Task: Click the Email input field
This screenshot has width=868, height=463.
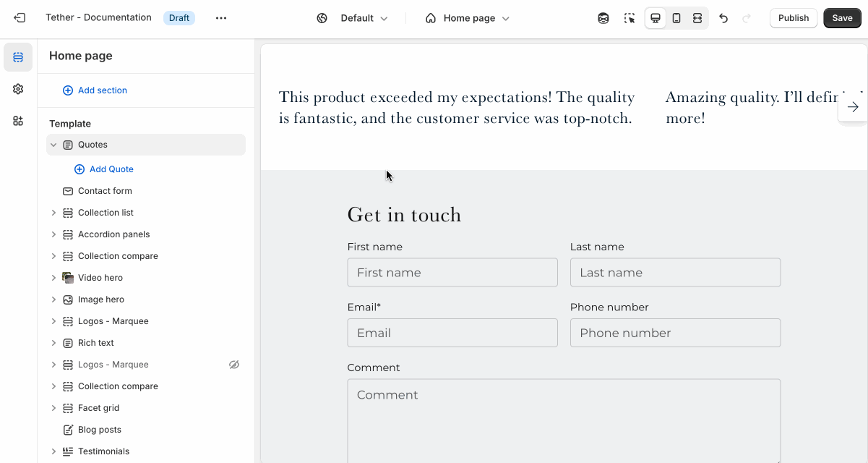Action: (452, 333)
